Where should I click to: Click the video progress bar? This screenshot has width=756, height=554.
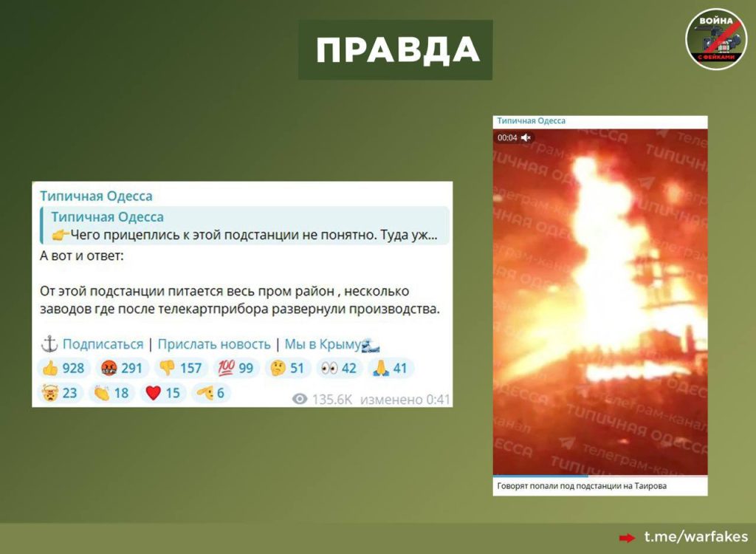click(x=599, y=476)
